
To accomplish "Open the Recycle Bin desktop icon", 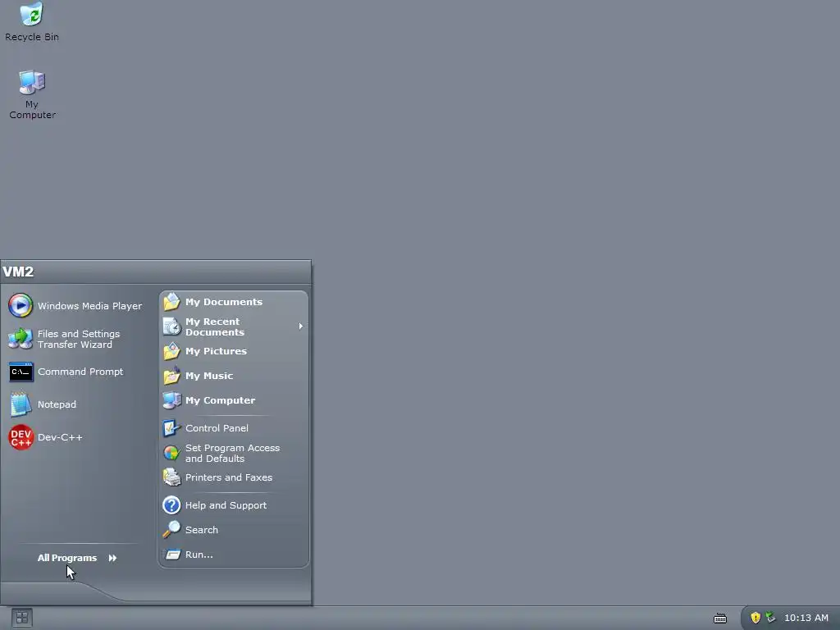I will coord(32,15).
